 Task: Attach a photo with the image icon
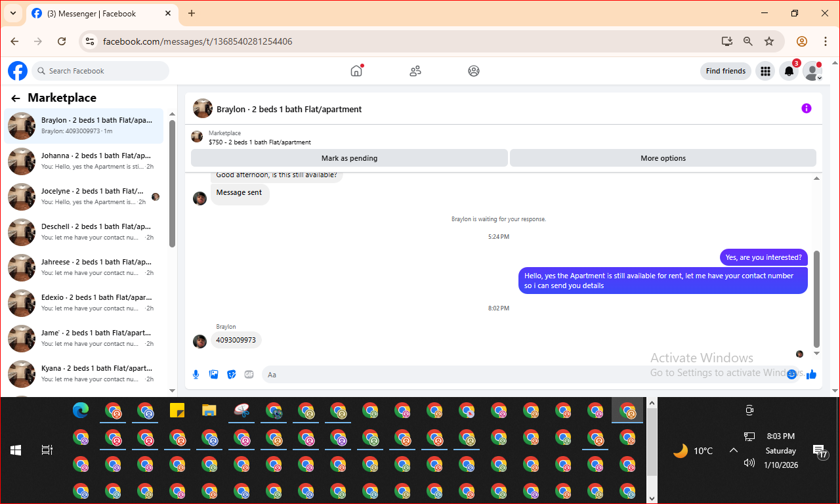[213, 374]
